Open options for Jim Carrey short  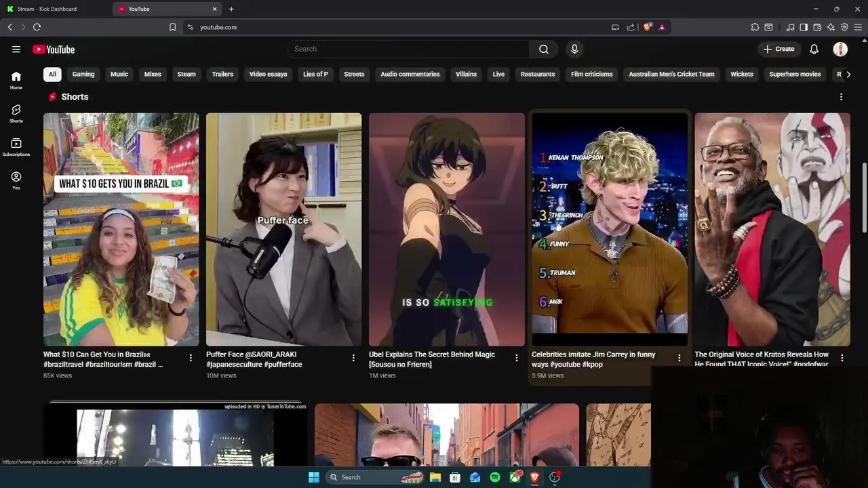coord(679,358)
